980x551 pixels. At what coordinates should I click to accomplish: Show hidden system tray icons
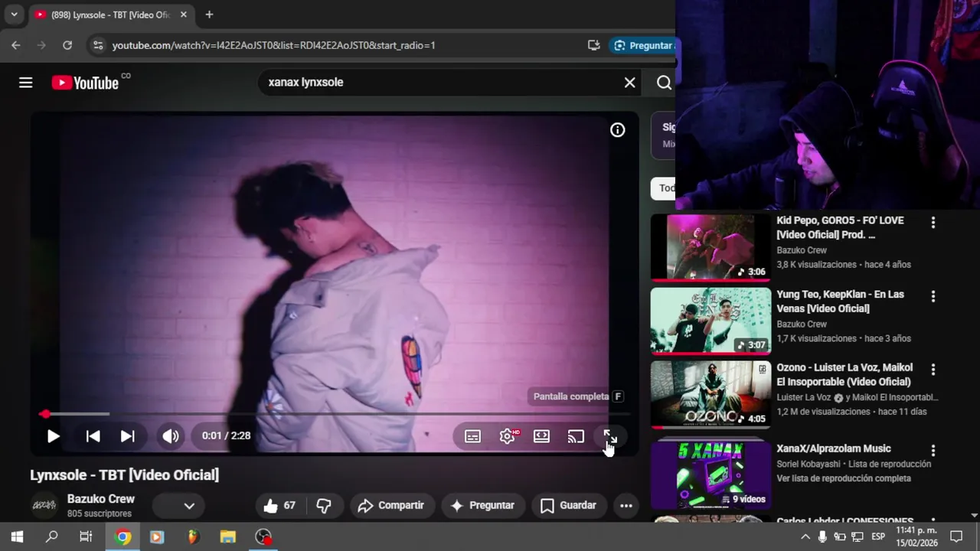[805, 536]
